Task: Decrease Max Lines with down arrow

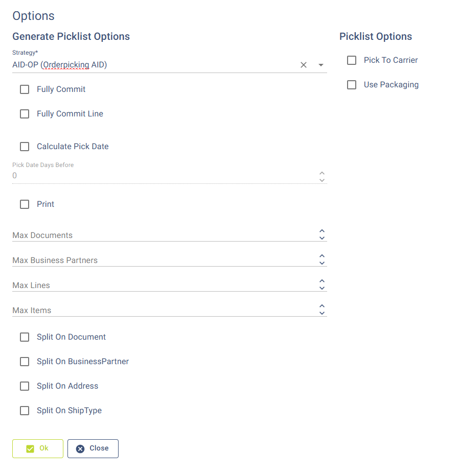Action: [x=322, y=288]
